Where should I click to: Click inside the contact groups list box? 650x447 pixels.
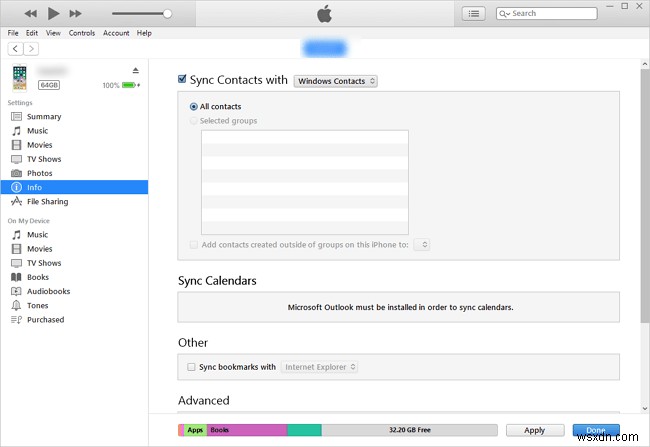tap(305, 182)
